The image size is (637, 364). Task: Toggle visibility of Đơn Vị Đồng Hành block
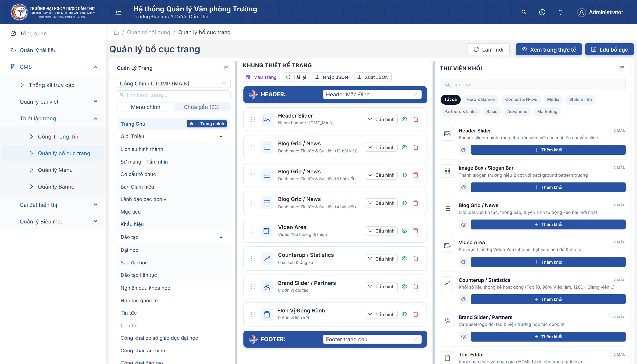404,314
